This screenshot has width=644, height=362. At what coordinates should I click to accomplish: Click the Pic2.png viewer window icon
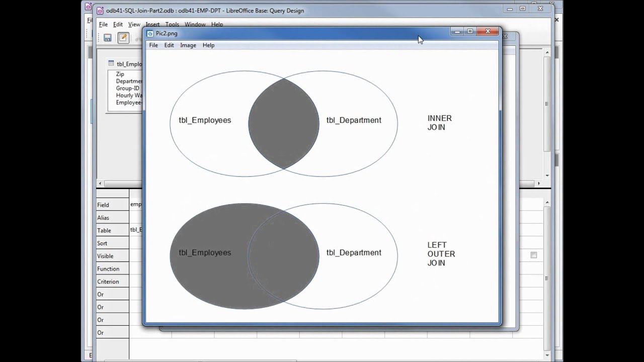tap(150, 34)
